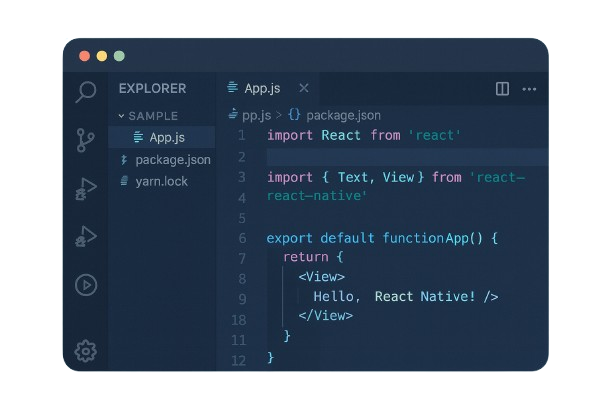Click the empty highlighted line 2
612x408 pixels.
click(x=407, y=157)
